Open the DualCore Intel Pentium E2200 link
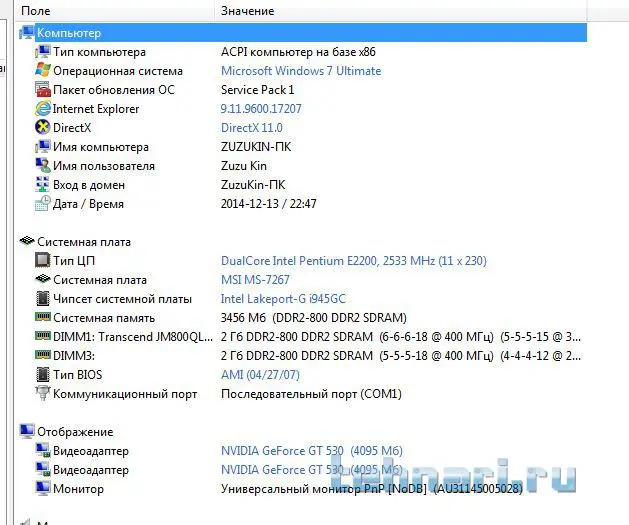 tap(353, 261)
